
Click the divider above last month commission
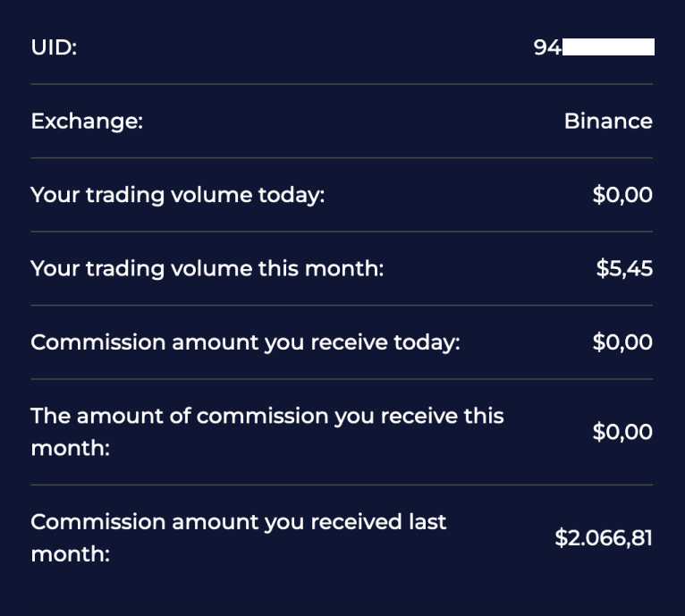342,485
